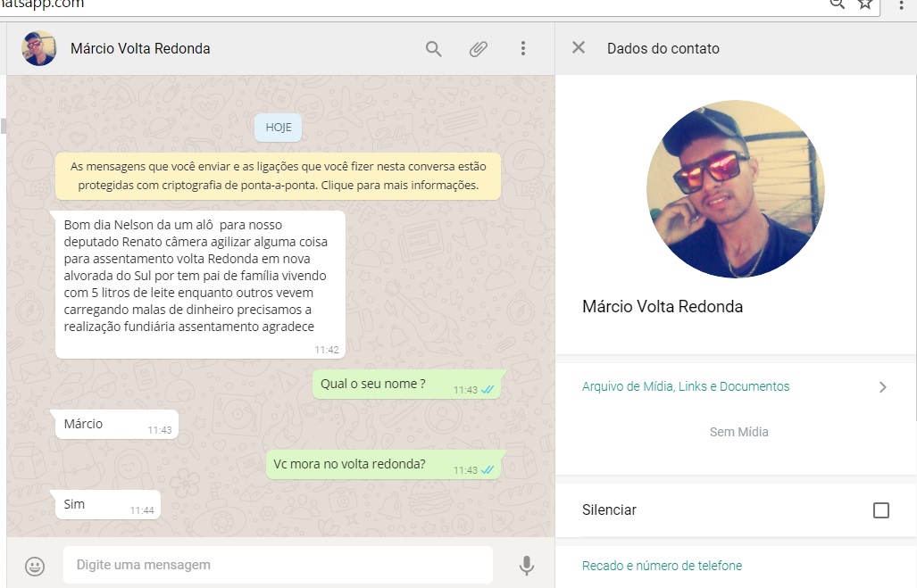The image size is (917, 588).
Task: Open the browser three-dot menu
Action: (x=901, y=4)
